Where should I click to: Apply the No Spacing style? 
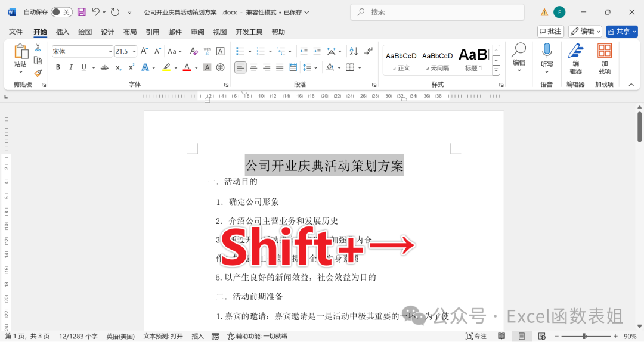tap(438, 60)
